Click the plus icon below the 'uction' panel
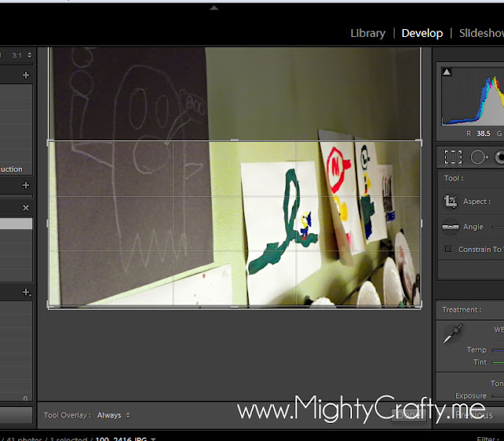 (x=26, y=185)
